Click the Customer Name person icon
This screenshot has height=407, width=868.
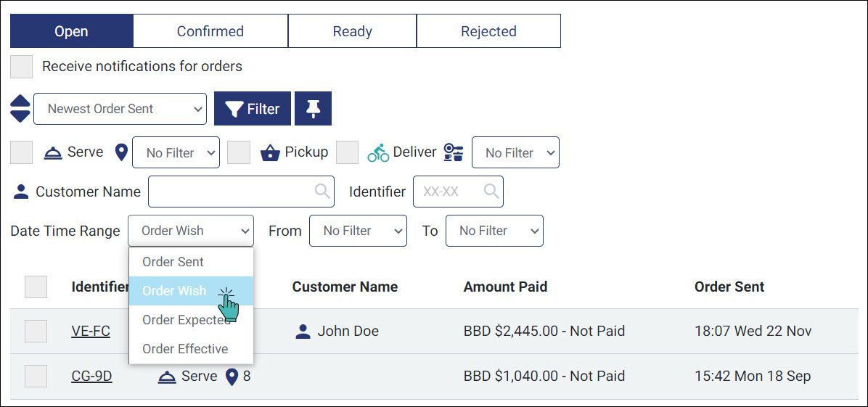[20, 192]
